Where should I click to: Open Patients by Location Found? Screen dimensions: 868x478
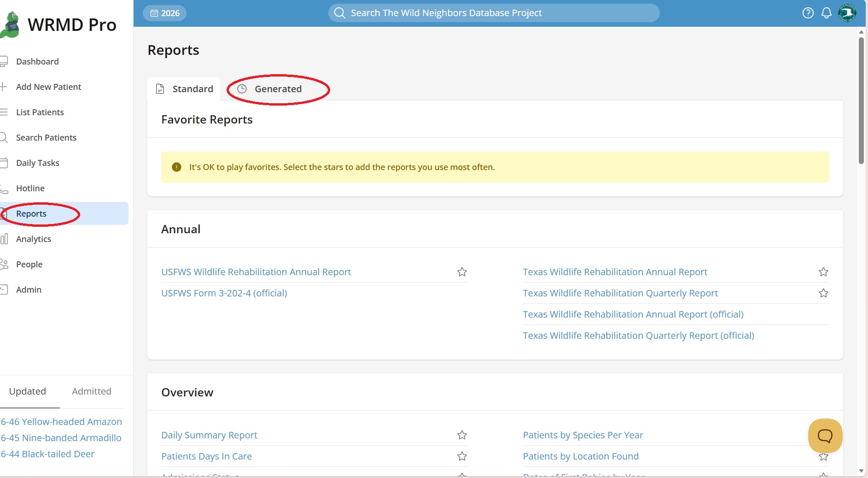pos(581,456)
